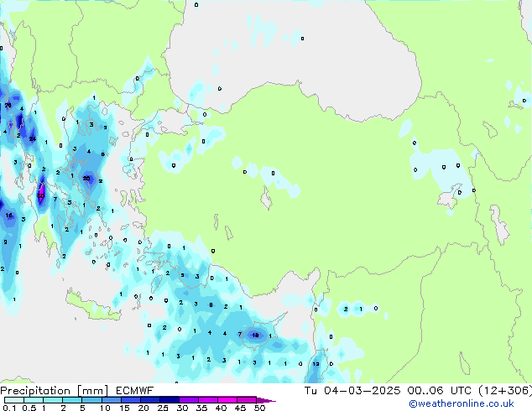
Task: Click the '25' legend scale label
Action: (x=163, y=408)
